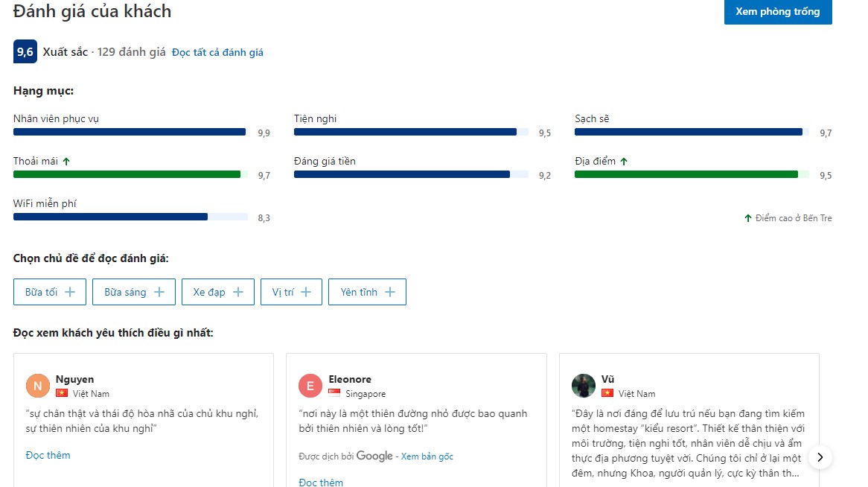Click Eleonore's red E avatar
The image size is (868, 487).
[x=310, y=386]
